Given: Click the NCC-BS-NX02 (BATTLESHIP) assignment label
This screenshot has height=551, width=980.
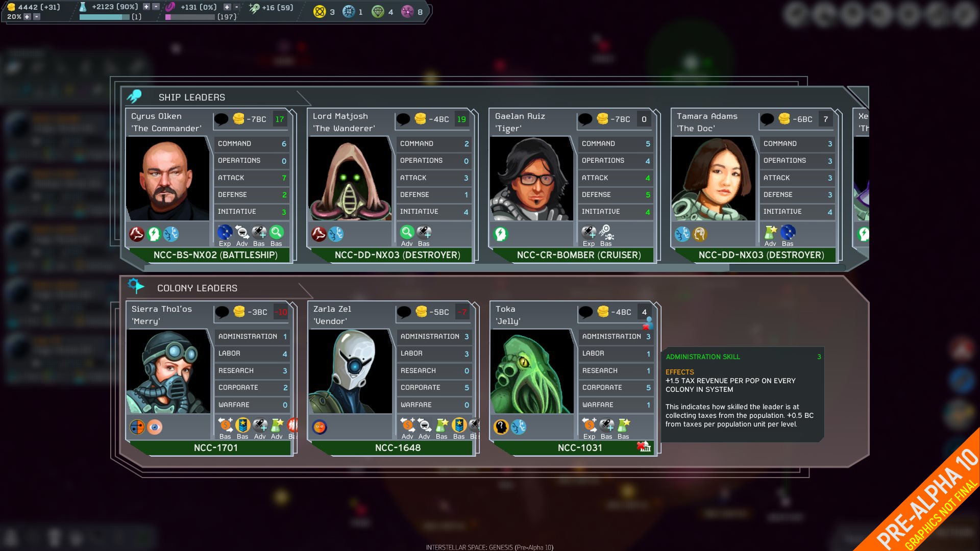Looking at the screenshot, I should 215,255.
